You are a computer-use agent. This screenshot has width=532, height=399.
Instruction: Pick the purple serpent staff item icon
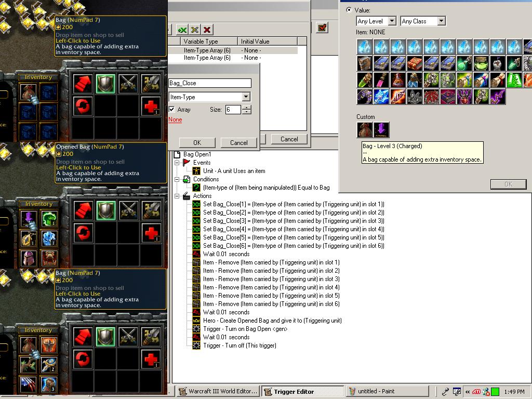[x=498, y=97]
